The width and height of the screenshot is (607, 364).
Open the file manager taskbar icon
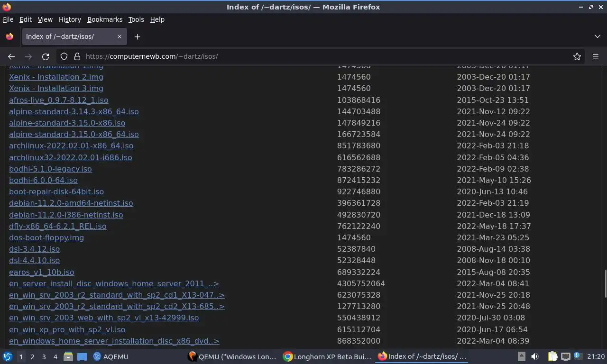click(68, 356)
